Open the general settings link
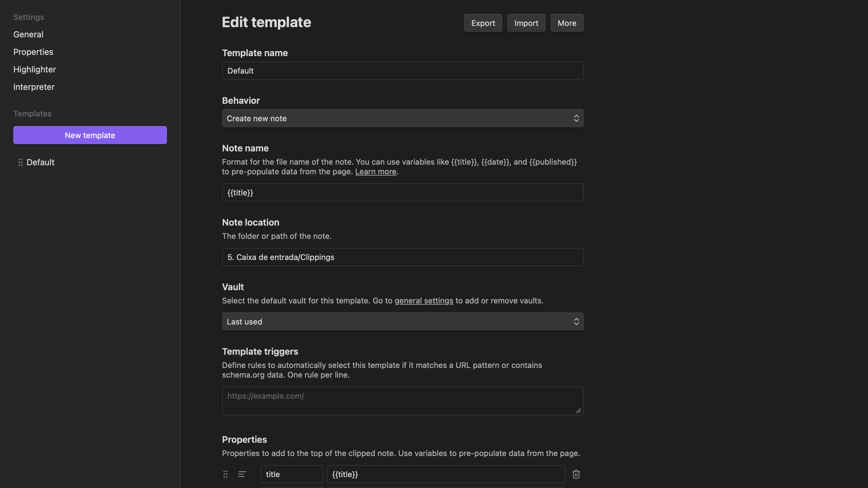The width and height of the screenshot is (868, 488). click(423, 300)
